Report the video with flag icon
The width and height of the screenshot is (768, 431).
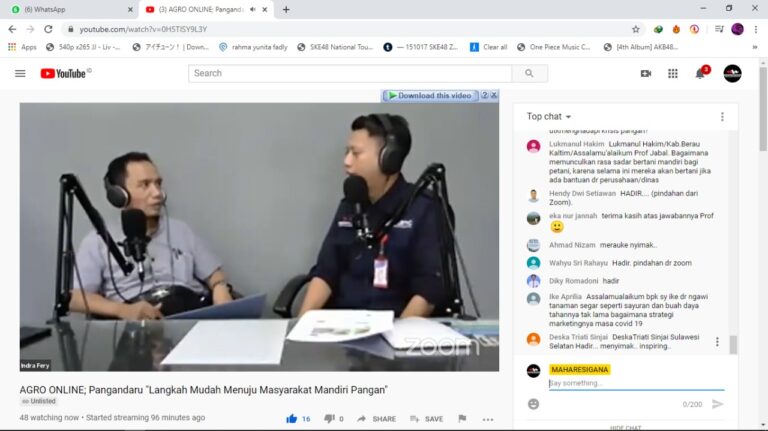[x=462, y=419]
